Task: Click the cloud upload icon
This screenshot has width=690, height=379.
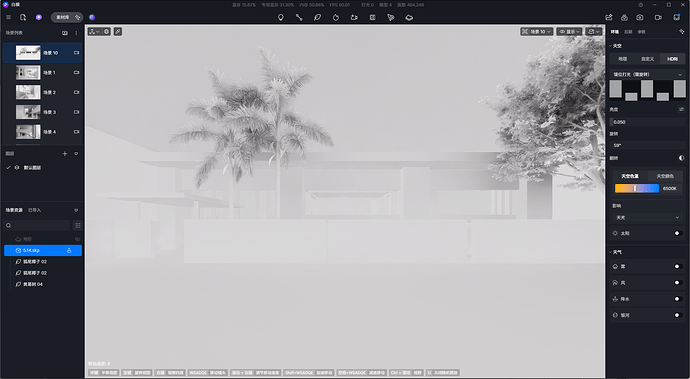Action: (624, 17)
